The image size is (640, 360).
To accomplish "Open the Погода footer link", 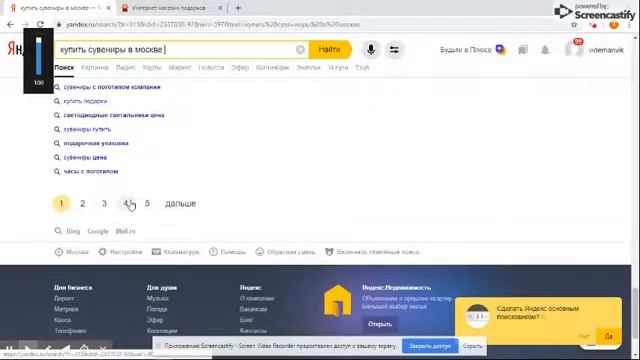I will tap(157, 309).
